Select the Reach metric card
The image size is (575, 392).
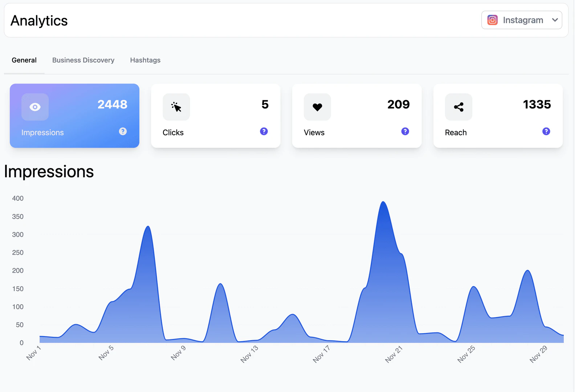pyautogui.click(x=498, y=116)
